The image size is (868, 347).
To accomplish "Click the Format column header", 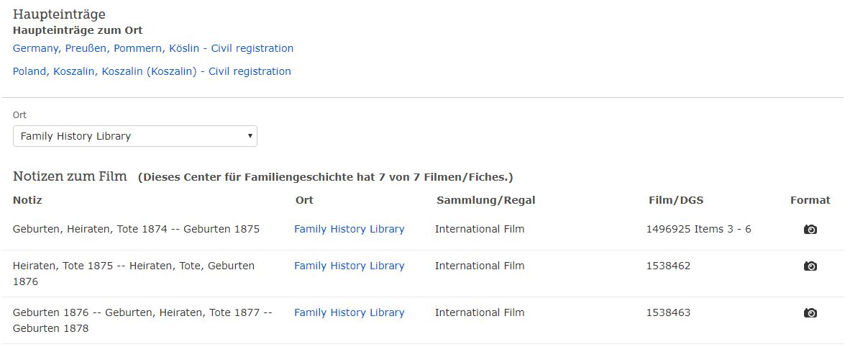I will click(x=810, y=200).
